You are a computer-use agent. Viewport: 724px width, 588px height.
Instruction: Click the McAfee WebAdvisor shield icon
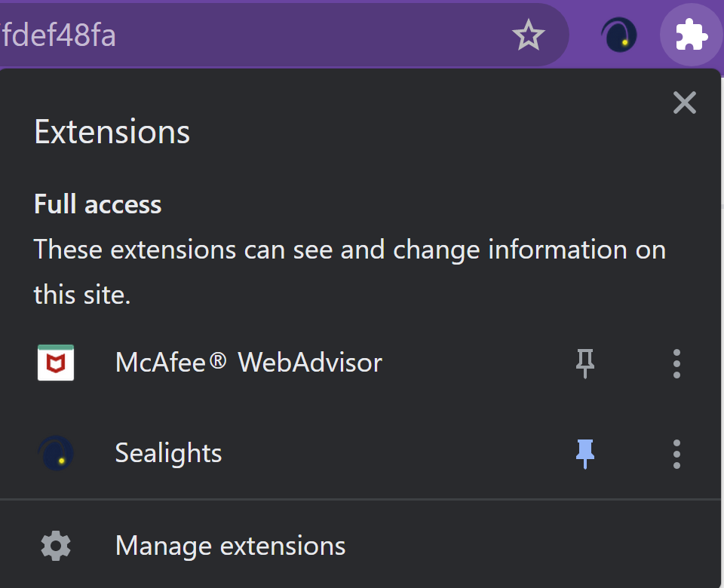pos(56,363)
